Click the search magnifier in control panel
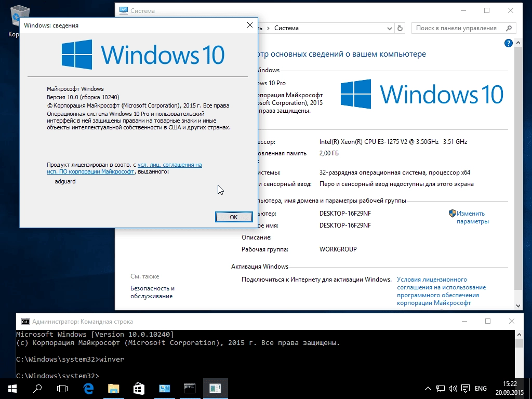 point(509,28)
